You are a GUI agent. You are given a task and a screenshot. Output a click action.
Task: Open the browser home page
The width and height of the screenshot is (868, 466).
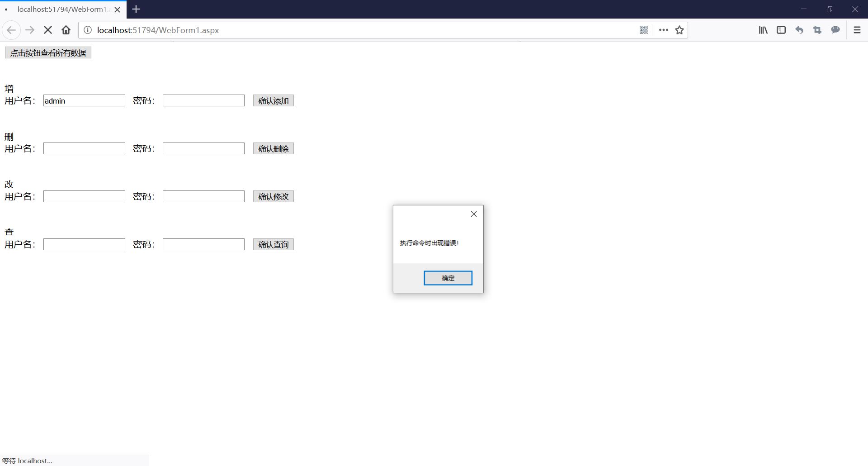click(x=66, y=30)
